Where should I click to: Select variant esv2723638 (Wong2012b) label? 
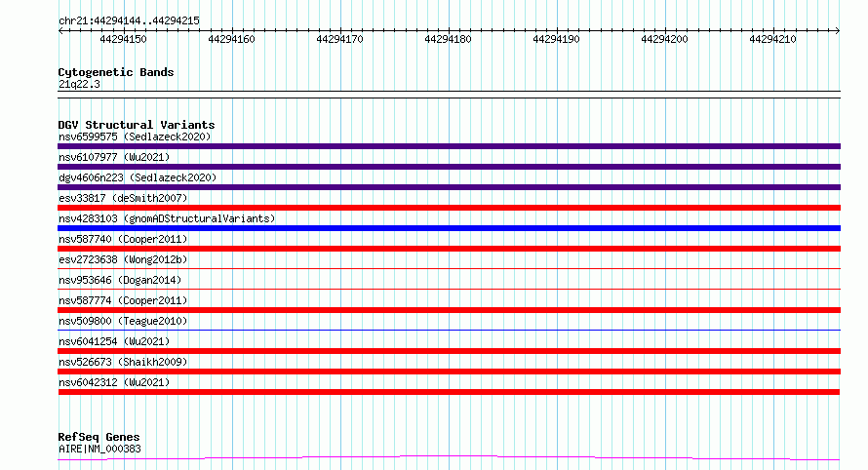[123, 259]
